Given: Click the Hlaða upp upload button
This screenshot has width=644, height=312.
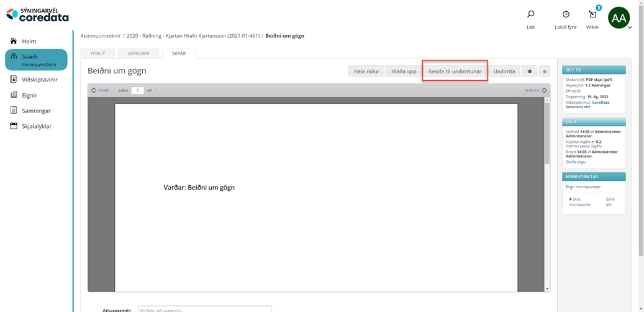Looking at the screenshot, I should pos(404,71).
